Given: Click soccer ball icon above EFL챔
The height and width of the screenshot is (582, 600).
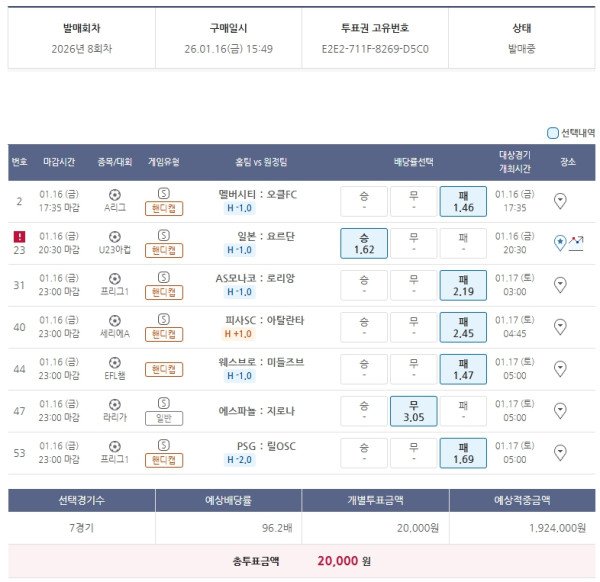Looking at the screenshot, I should 115,362.
